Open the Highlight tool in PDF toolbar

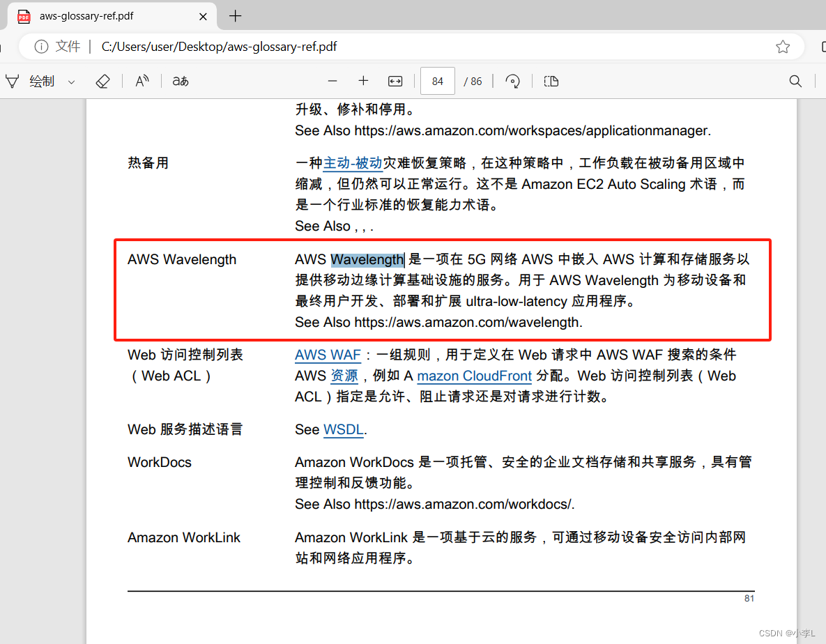tap(12, 81)
